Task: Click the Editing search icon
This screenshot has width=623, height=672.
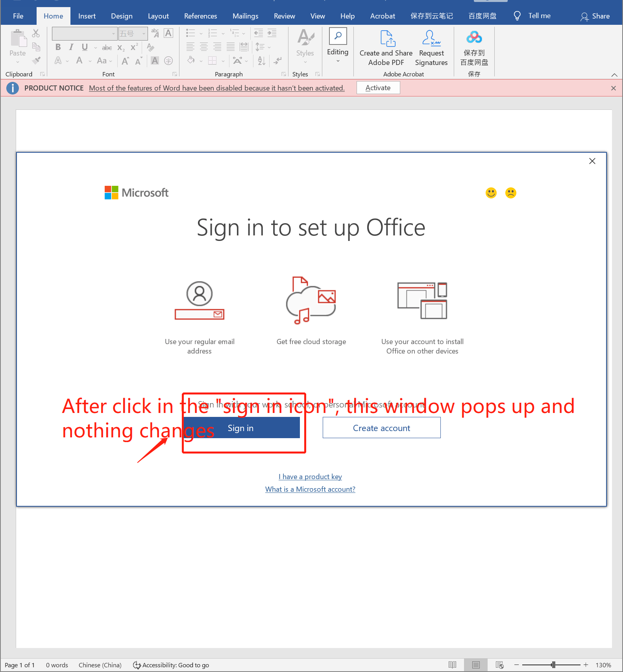Action: 338,36
